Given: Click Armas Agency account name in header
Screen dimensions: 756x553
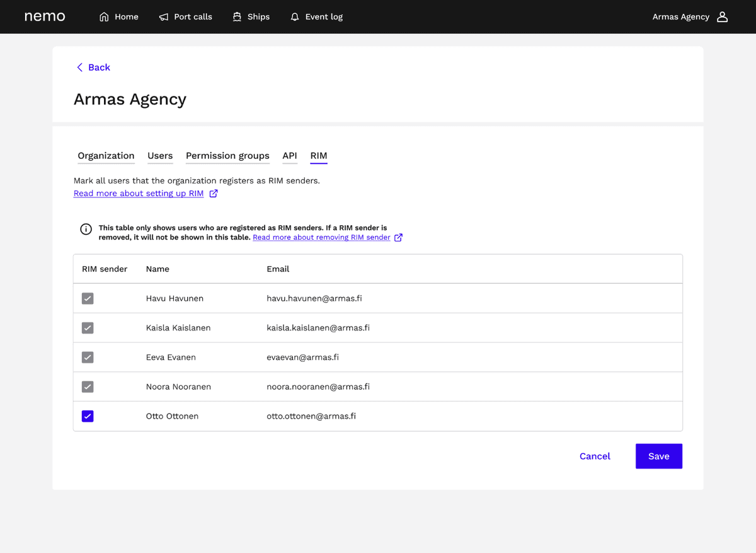Looking at the screenshot, I should click(x=680, y=17).
